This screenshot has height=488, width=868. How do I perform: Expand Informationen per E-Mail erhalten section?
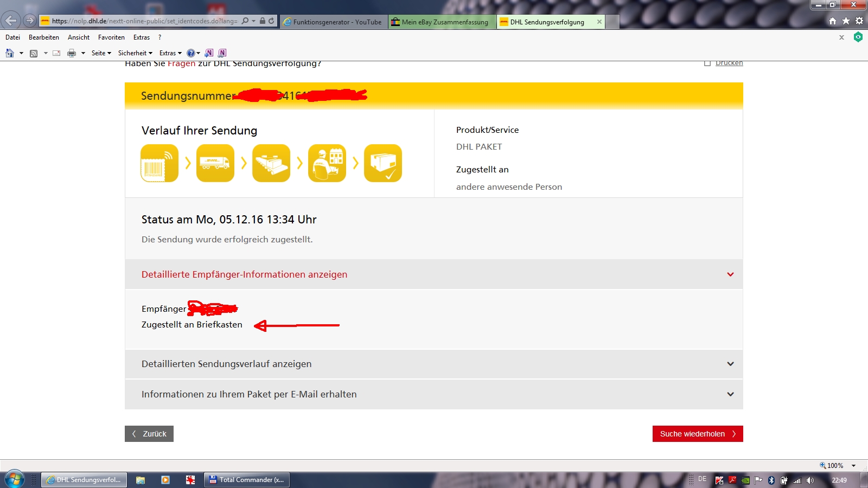point(434,394)
